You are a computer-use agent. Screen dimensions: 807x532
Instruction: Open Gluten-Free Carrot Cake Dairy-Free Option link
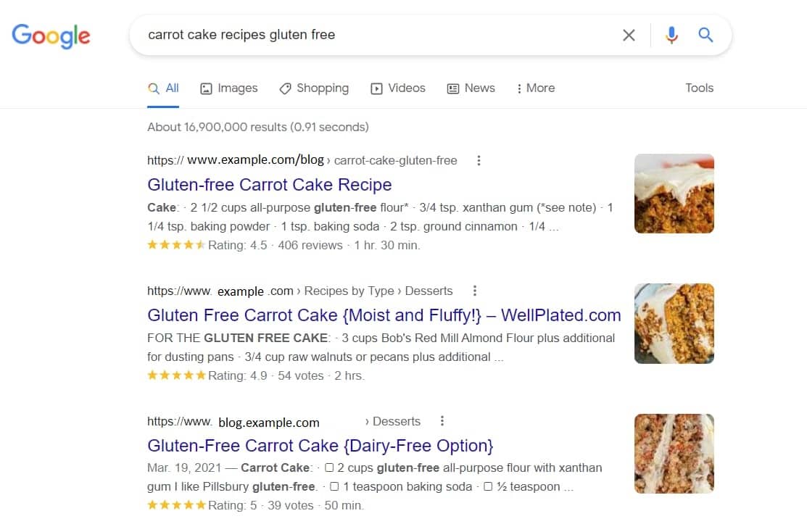click(320, 446)
